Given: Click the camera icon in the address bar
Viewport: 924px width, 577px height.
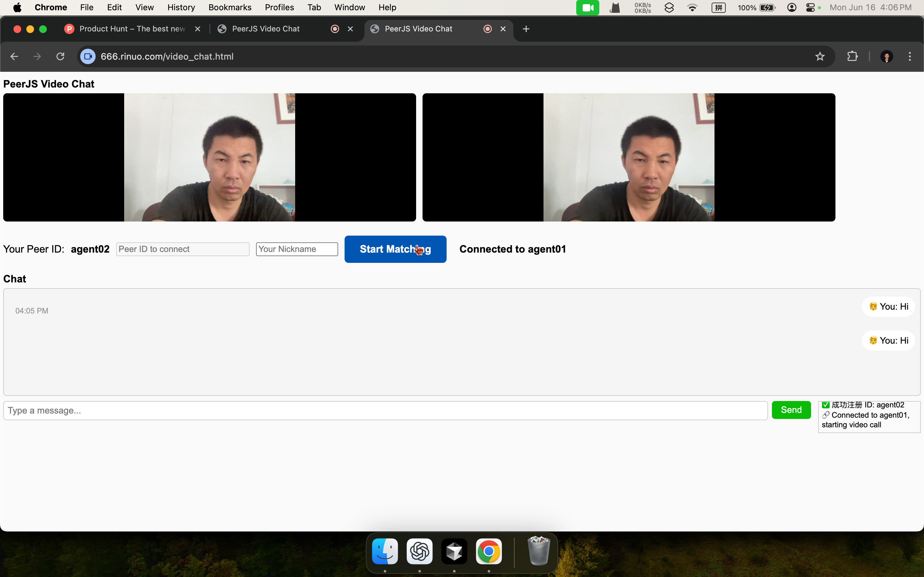Looking at the screenshot, I should click(x=88, y=56).
